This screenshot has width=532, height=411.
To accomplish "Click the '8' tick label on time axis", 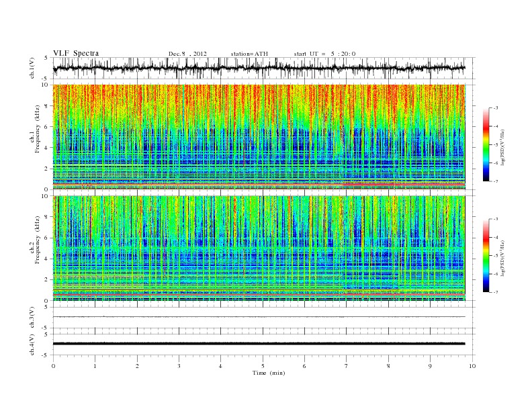I will tap(388, 366).
